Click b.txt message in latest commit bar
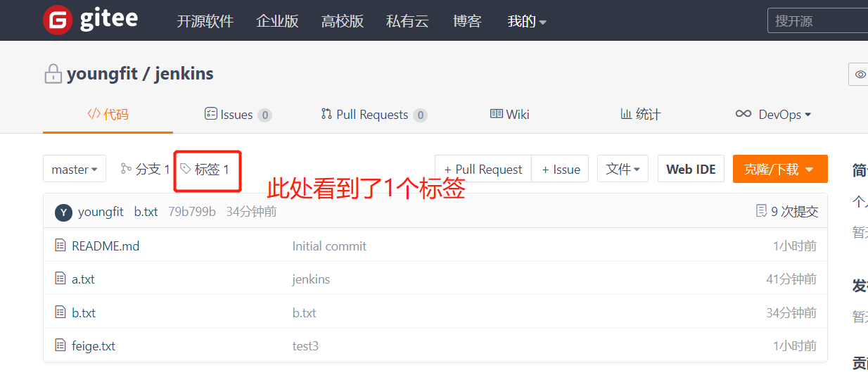 click(x=146, y=212)
